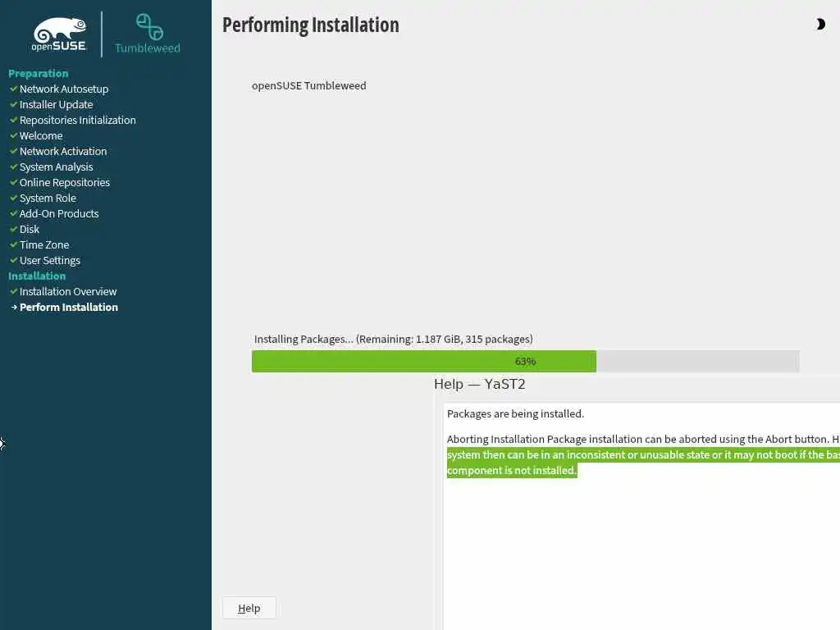Select the Network Autosetup step

(x=64, y=89)
